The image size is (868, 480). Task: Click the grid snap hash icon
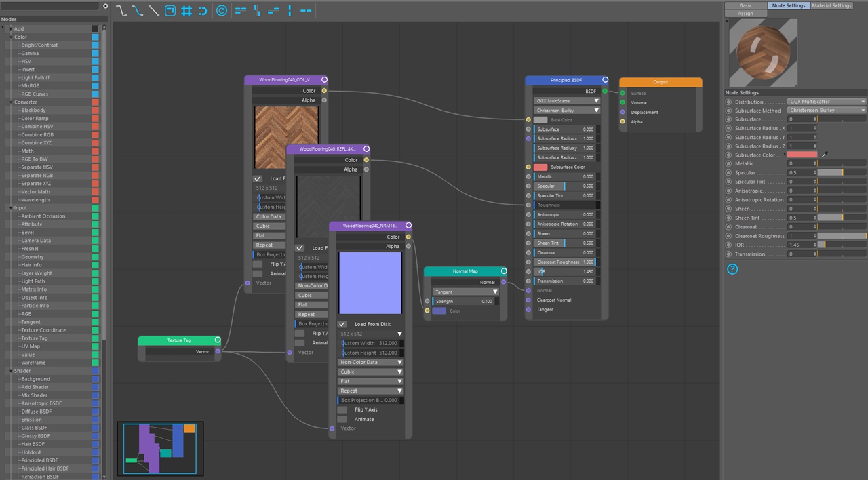point(186,11)
